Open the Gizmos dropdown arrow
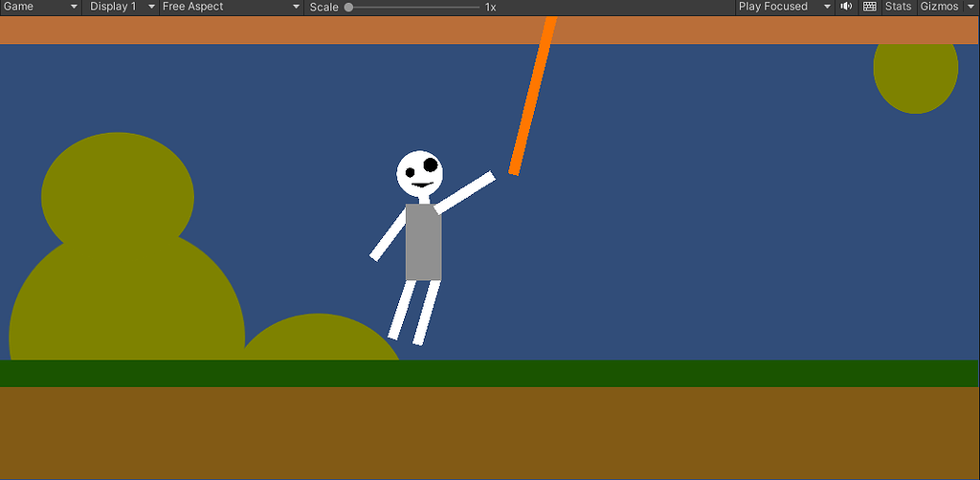Viewport: 980px width, 480px height. [970, 7]
